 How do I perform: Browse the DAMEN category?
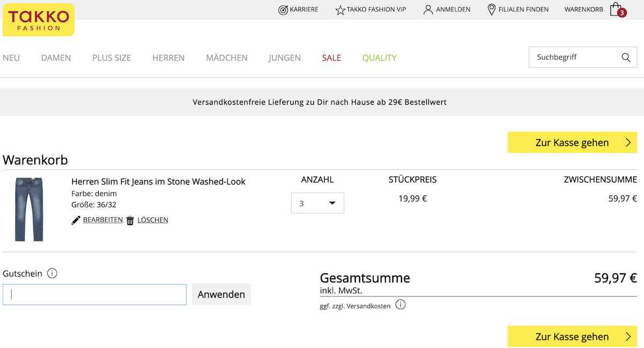pyautogui.click(x=56, y=57)
